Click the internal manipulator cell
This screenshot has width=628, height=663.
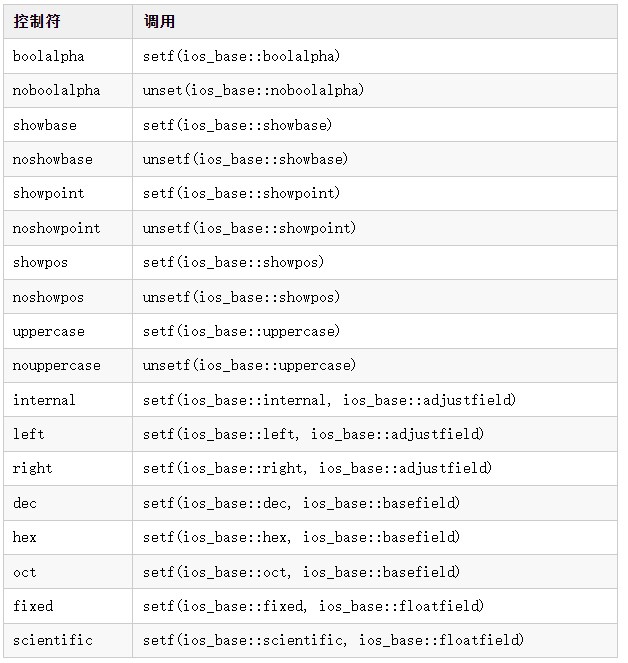(x=44, y=400)
